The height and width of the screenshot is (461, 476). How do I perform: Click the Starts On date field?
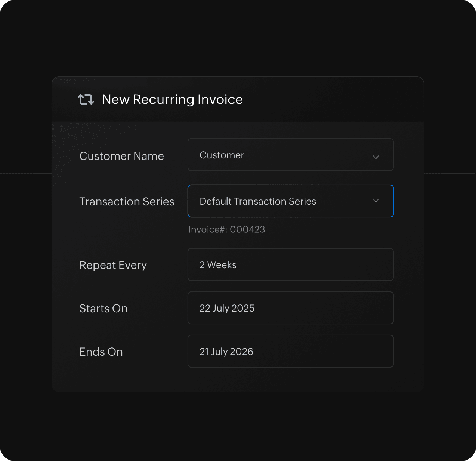pyautogui.click(x=290, y=308)
